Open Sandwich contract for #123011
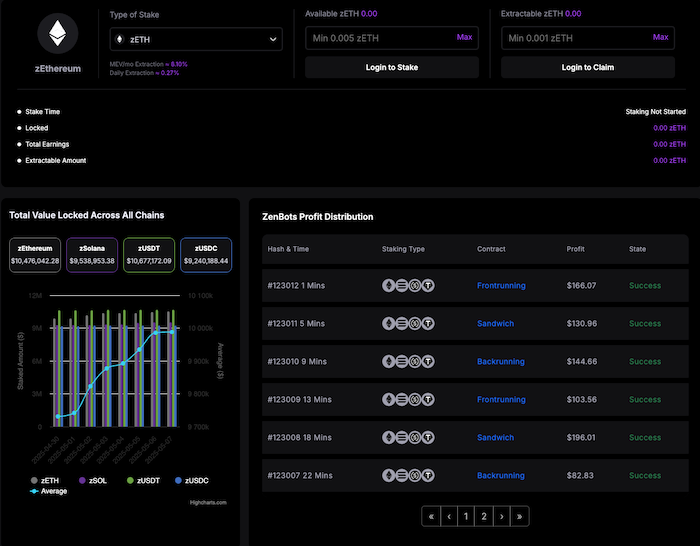The height and width of the screenshot is (546, 700). coord(495,323)
